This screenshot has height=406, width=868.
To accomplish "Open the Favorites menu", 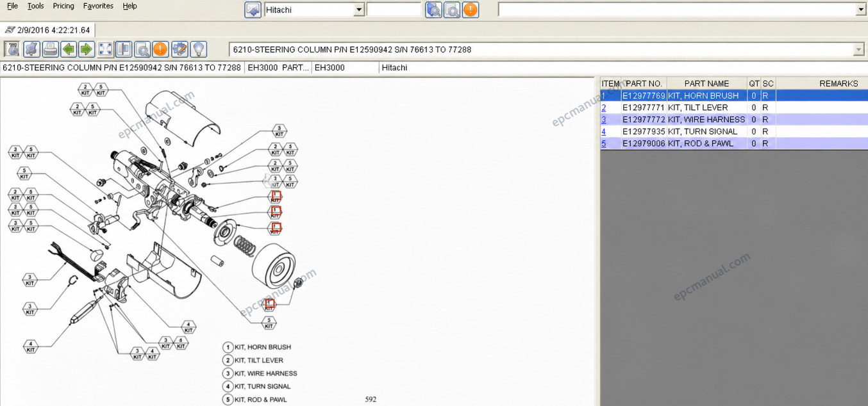I will (98, 6).
